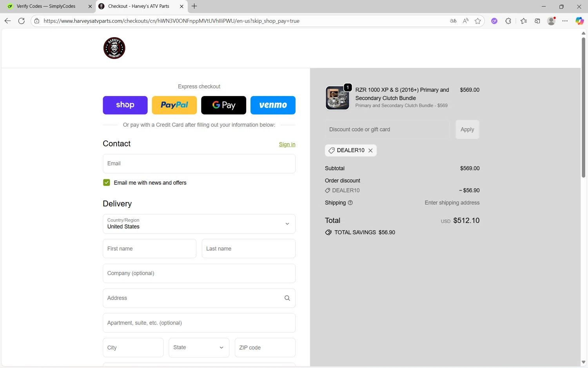Minimize the browser window
The height and width of the screenshot is (368, 588).
pyautogui.click(x=543, y=6)
